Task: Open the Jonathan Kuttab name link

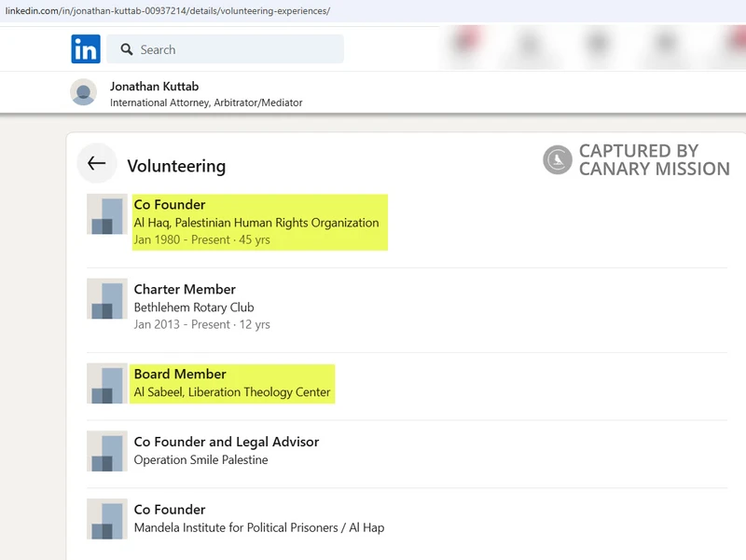Action: click(x=154, y=87)
